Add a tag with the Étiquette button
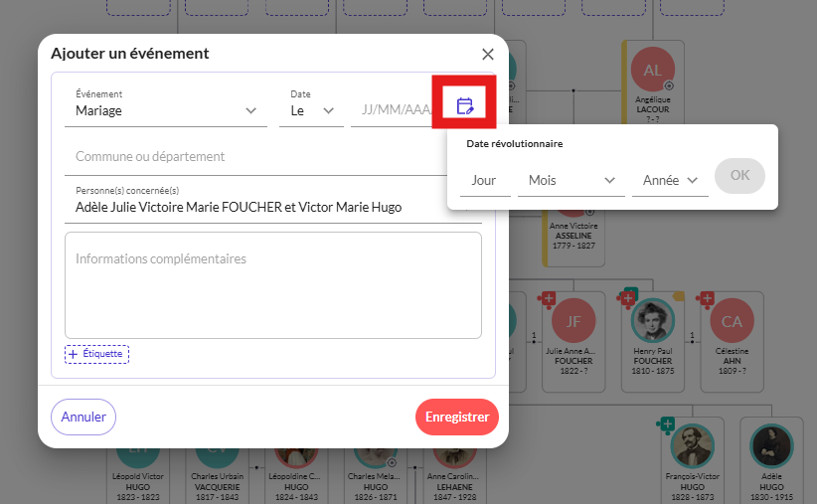The width and height of the screenshot is (817, 504). click(97, 354)
